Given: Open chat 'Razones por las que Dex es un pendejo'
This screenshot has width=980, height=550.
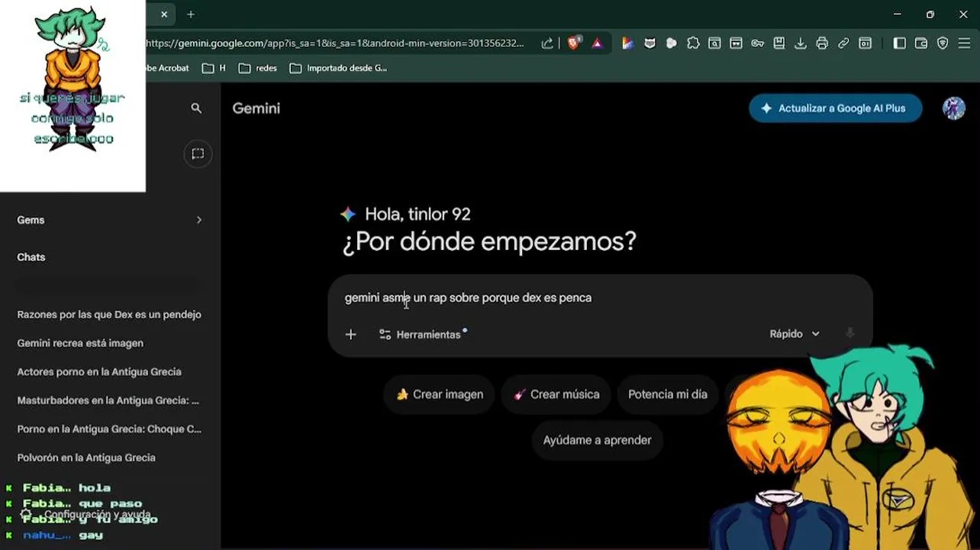Looking at the screenshot, I should (109, 315).
